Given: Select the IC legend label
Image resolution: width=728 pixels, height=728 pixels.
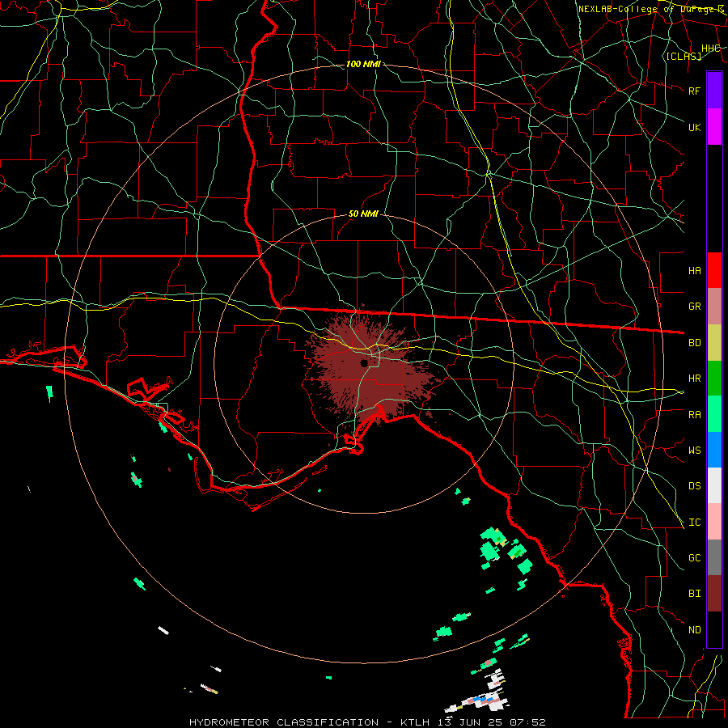Looking at the screenshot, I should click(694, 523).
